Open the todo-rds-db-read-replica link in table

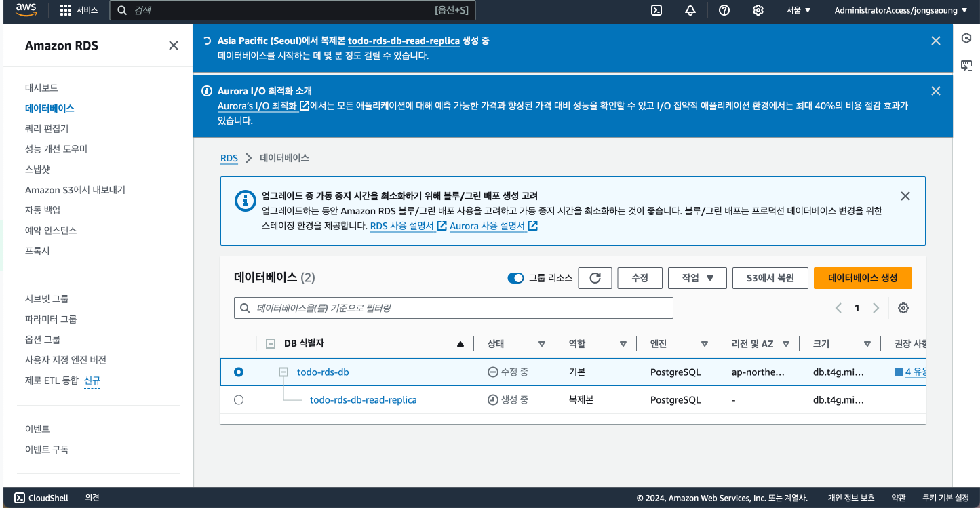coord(364,400)
